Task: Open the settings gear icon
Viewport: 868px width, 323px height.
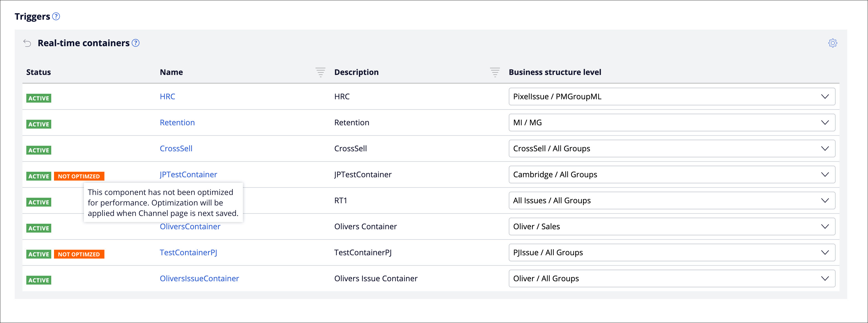Action: pyautogui.click(x=832, y=43)
